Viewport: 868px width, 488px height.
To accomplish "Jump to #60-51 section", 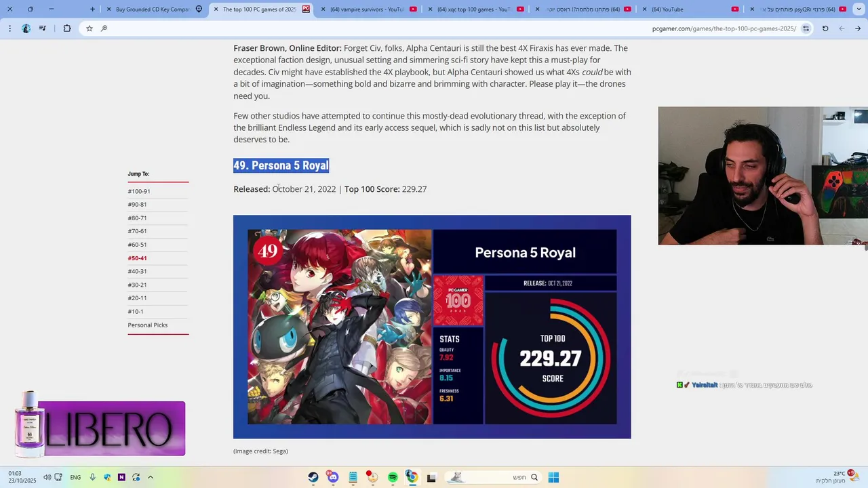I will point(137,245).
